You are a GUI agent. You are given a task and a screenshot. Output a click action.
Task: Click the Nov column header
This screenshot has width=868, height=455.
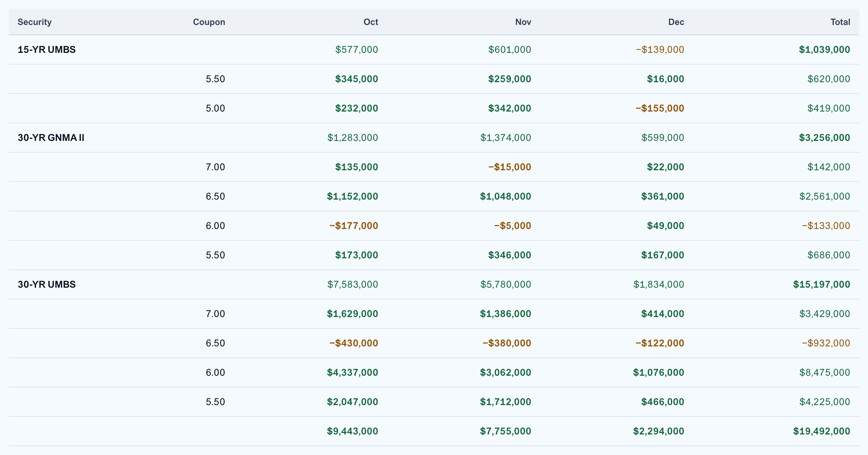tap(523, 22)
